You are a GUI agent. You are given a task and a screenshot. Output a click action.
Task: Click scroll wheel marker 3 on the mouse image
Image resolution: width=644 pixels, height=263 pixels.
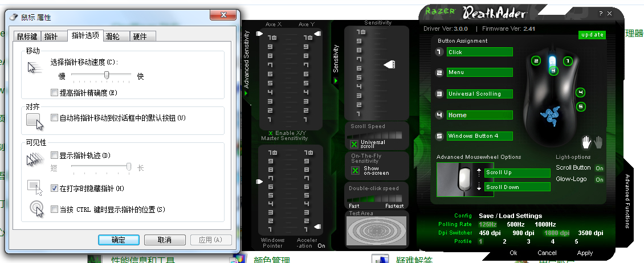(x=553, y=71)
